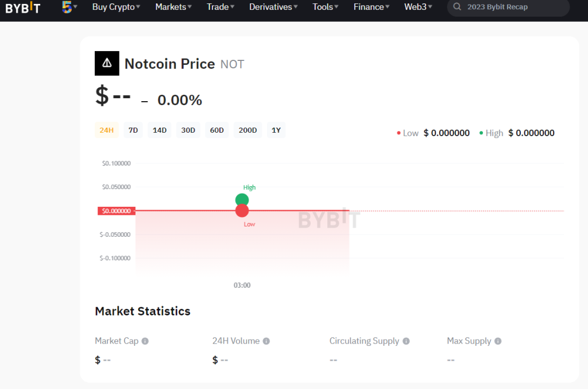Viewport: 588px width, 389px height.
Task: Select the 30D chart range
Action: 188,130
